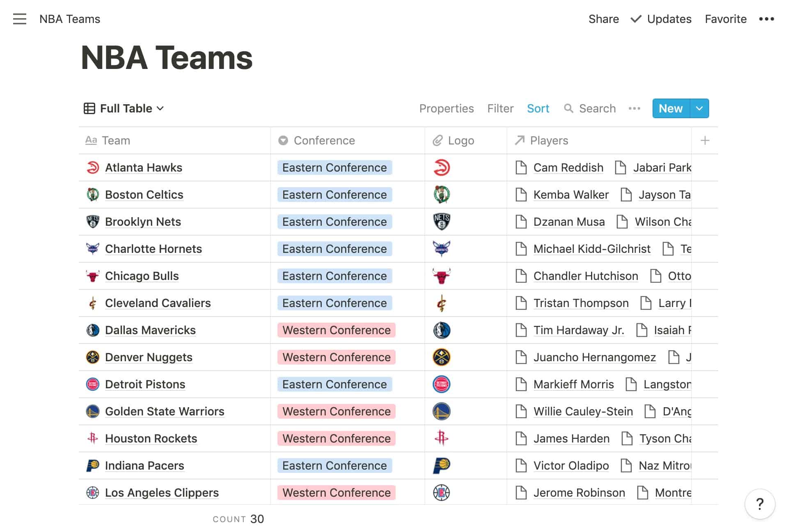The height and width of the screenshot is (532, 788).
Task: Click Updates in the top bar
Action: 669,19
